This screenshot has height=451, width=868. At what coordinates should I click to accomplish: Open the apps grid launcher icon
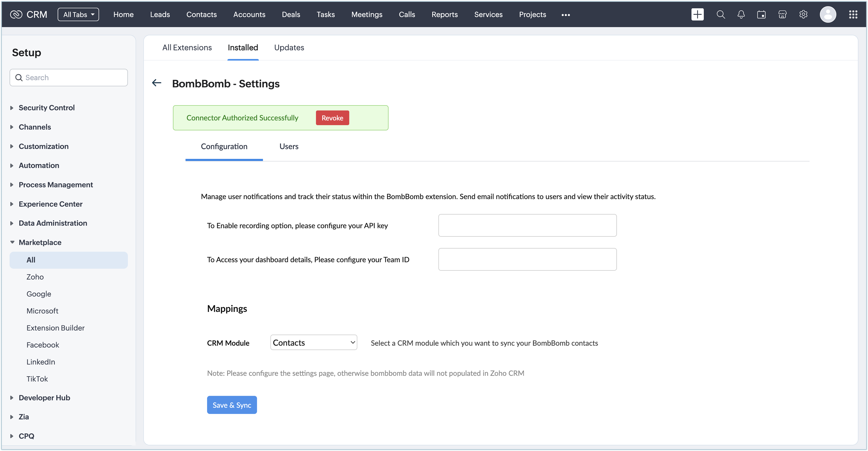pyautogui.click(x=853, y=14)
